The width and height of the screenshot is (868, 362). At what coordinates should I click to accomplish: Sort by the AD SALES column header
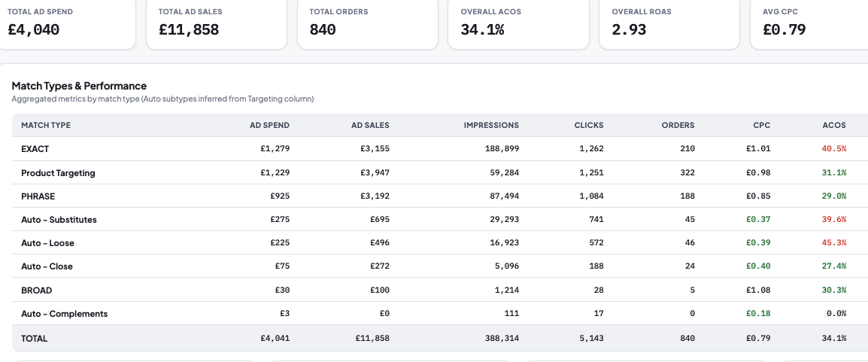tap(370, 125)
